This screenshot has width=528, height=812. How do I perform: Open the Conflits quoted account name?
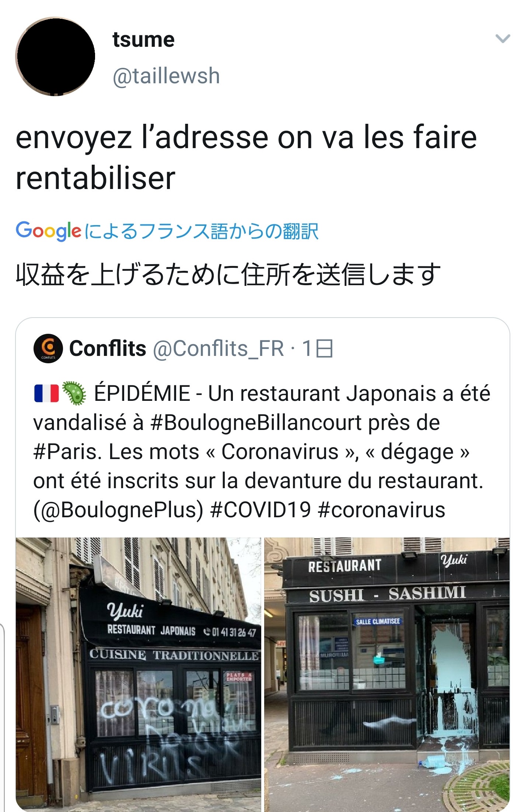click(108, 348)
